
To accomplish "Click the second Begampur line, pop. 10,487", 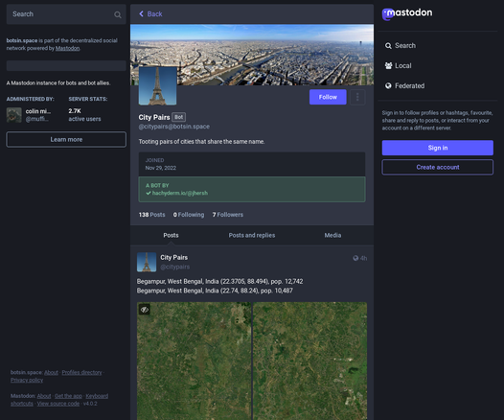I will click(x=215, y=291).
